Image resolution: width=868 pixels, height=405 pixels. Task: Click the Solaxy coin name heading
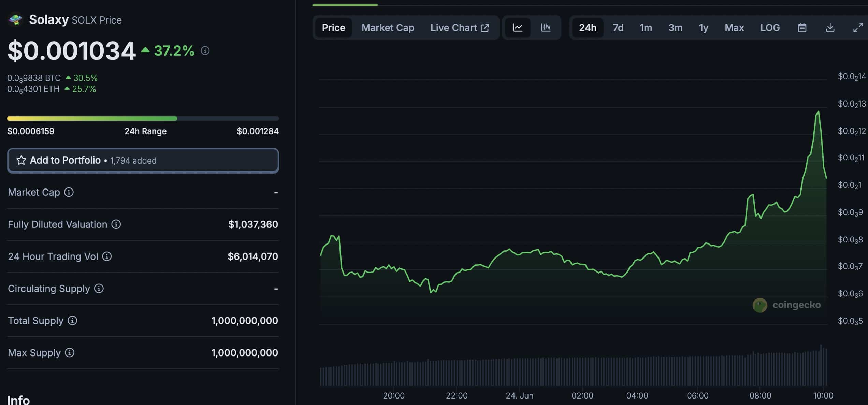[x=49, y=19]
